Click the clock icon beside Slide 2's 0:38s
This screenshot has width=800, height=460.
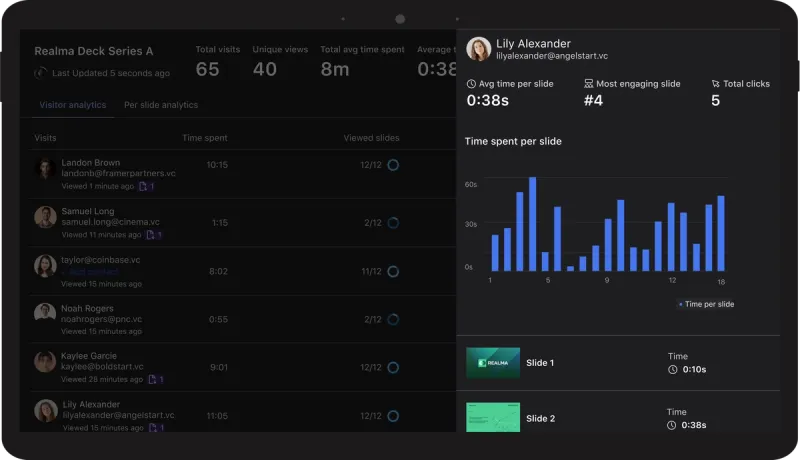(671, 425)
